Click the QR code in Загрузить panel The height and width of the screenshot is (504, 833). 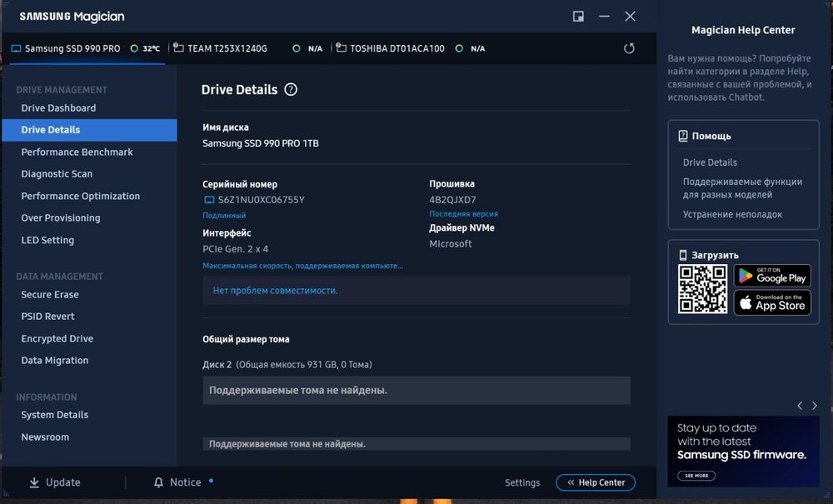click(702, 289)
